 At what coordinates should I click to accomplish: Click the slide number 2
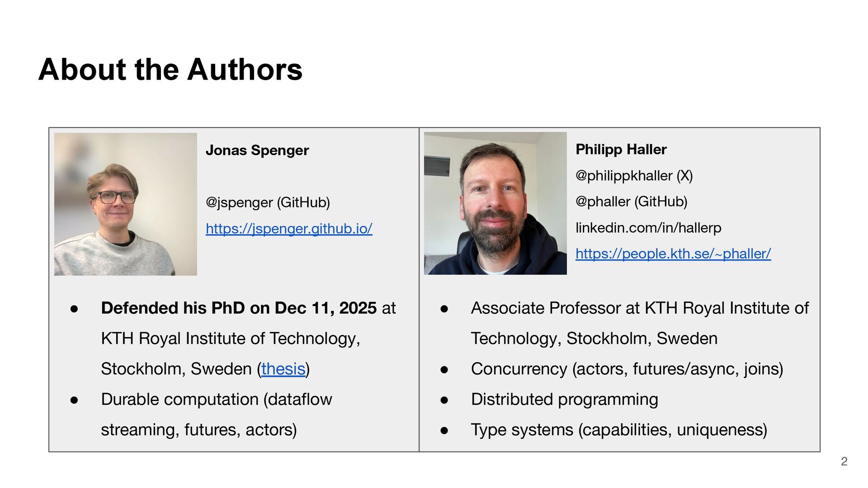[844, 461]
